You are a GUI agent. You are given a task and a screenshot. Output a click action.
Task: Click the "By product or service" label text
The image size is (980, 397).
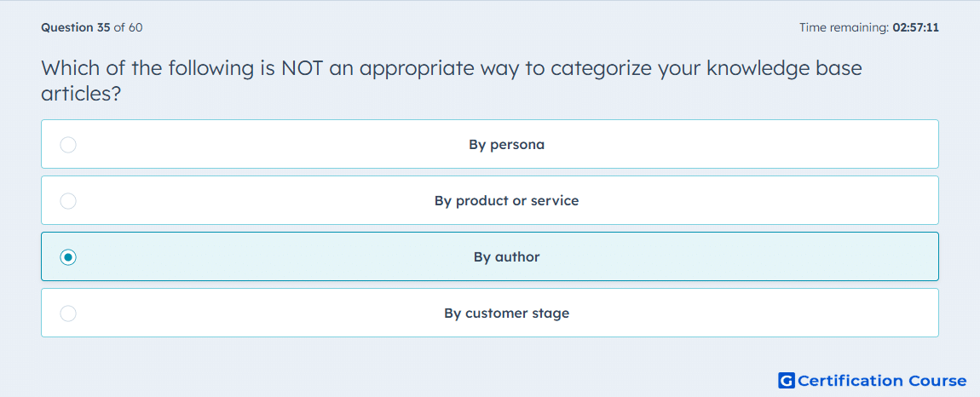click(507, 201)
